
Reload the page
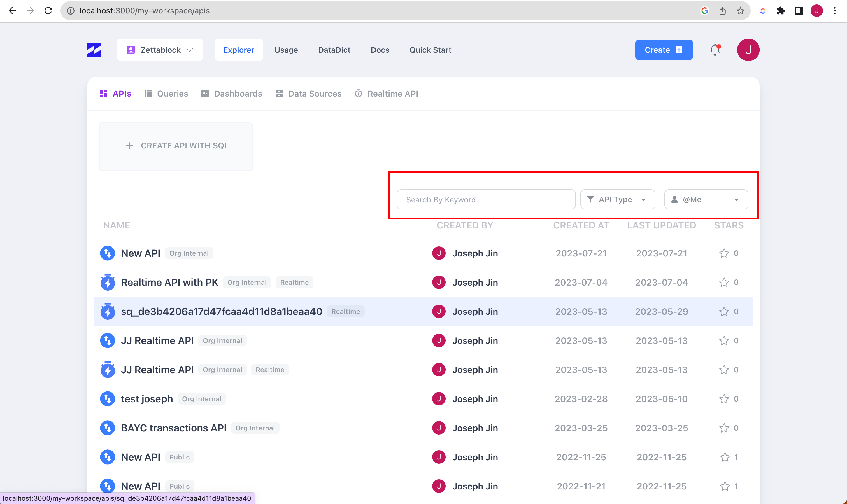pyautogui.click(x=48, y=11)
